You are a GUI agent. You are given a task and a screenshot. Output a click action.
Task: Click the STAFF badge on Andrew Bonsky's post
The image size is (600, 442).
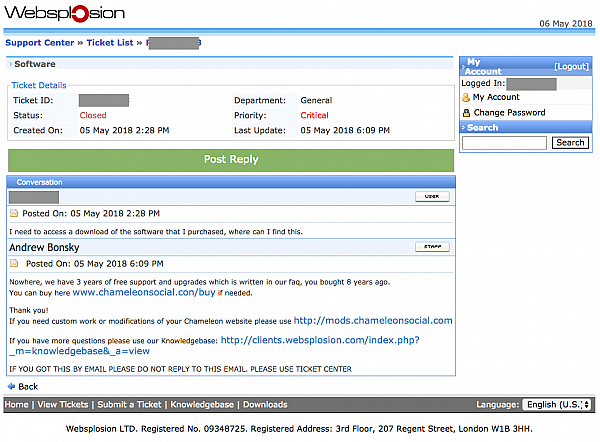tap(432, 246)
